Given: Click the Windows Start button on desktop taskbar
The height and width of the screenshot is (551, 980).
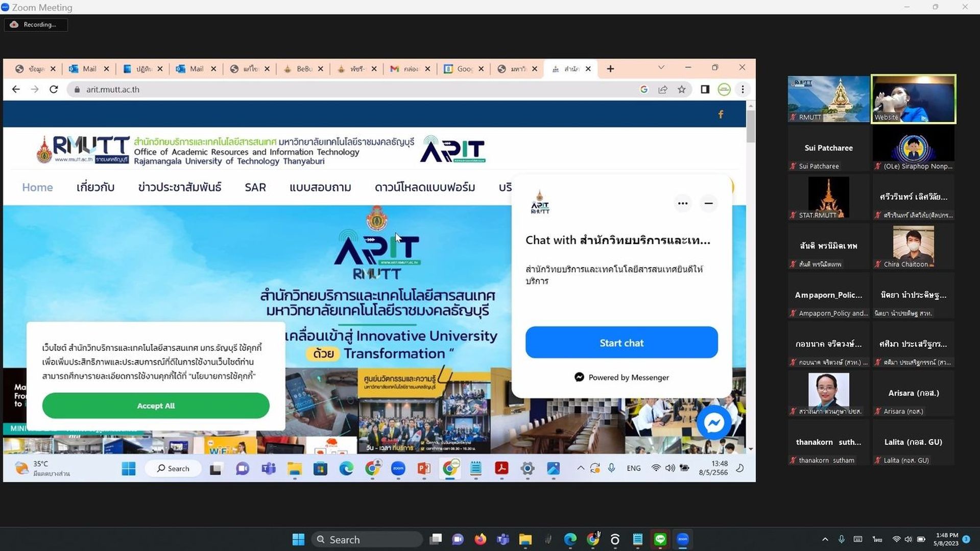Looking at the screenshot, I should pos(298,539).
